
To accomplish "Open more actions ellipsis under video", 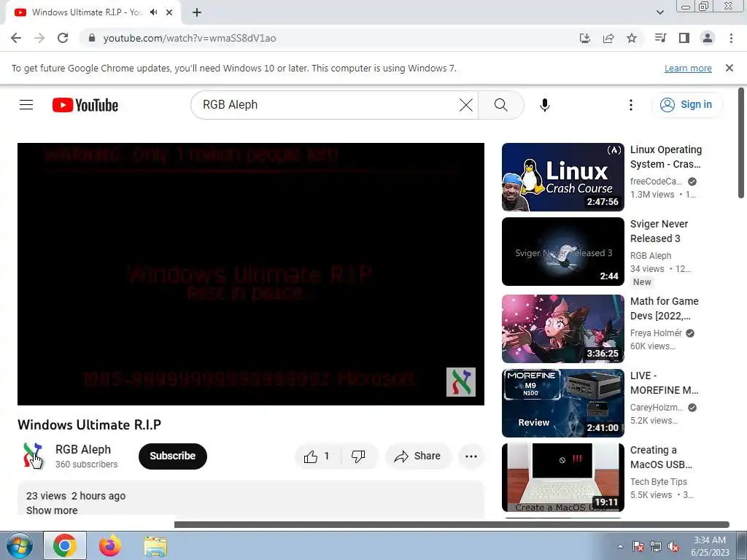I will point(471,456).
